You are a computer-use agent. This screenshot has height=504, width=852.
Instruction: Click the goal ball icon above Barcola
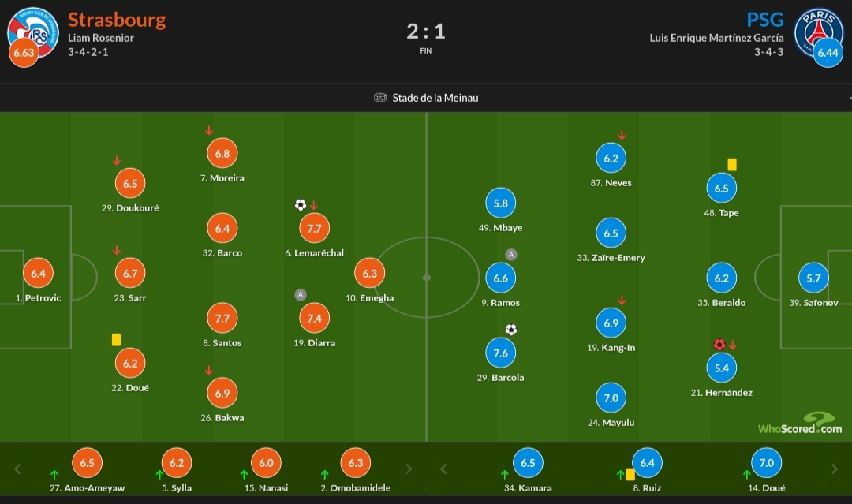tap(511, 330)
